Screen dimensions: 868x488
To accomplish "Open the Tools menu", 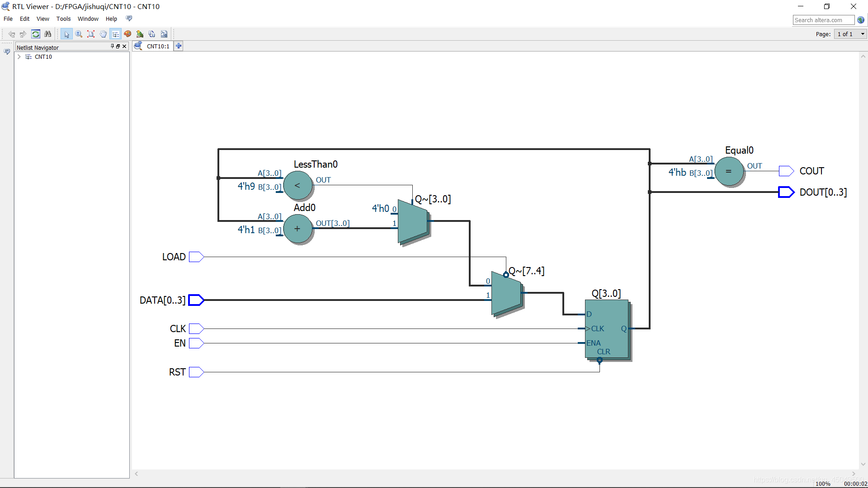I will (x=63, y=19).
